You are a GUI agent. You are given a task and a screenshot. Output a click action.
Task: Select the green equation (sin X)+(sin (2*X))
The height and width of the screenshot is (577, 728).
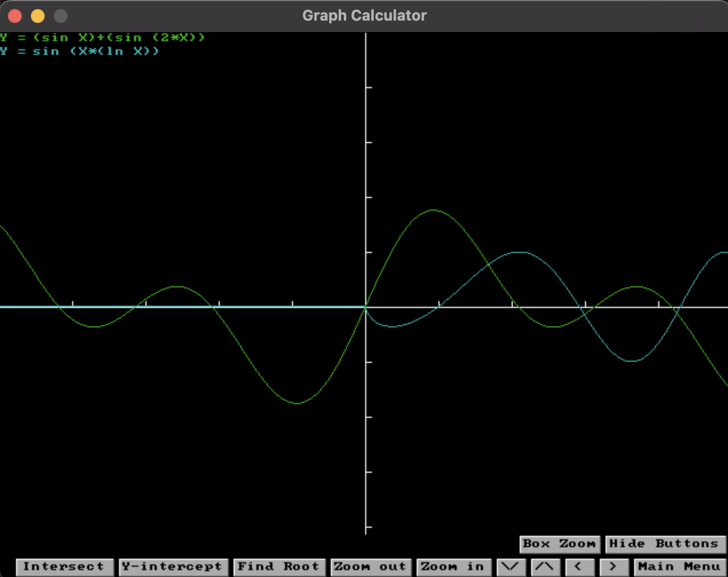point(103,38)
